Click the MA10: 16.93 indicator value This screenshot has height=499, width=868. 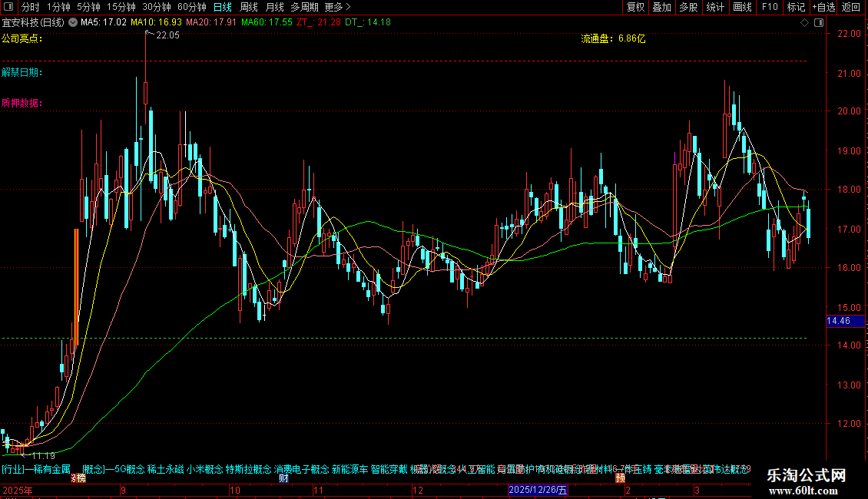click(156, 22)
